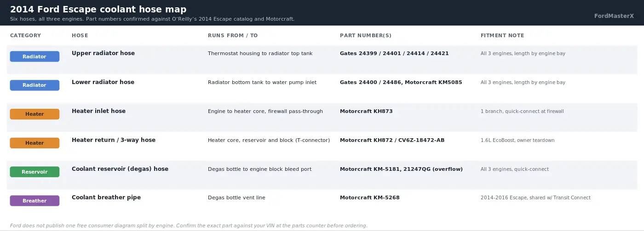
Task: Click 'Gates 24400 / 24486, Motorcraft KM5085'
Action: pos(401,83)
